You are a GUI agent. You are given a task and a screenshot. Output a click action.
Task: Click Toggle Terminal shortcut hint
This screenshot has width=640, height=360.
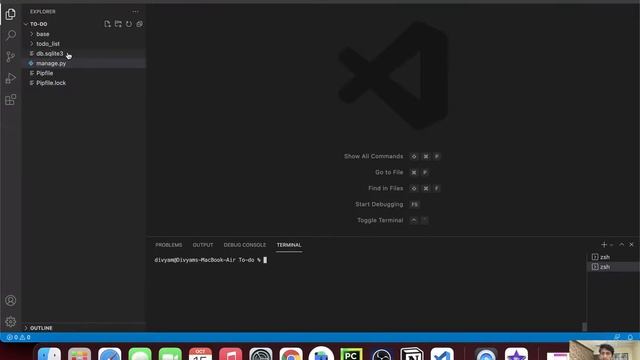(393, 220)
